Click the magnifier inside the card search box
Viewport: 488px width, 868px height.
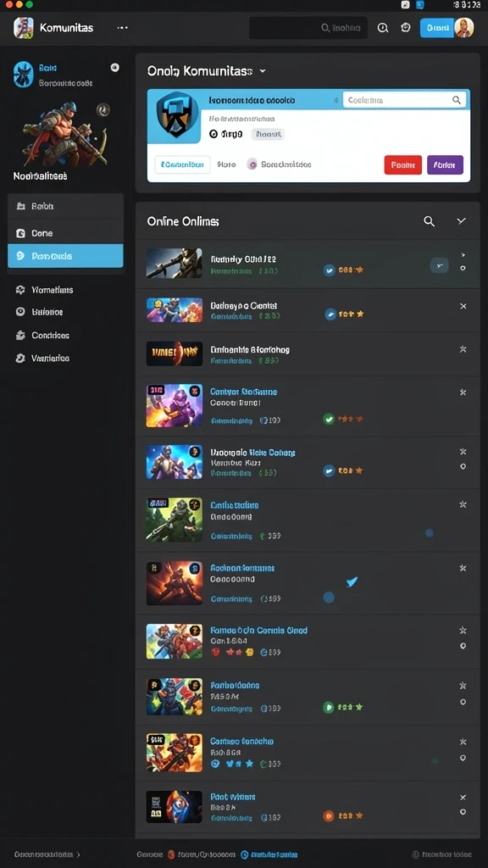pos(457,100)
